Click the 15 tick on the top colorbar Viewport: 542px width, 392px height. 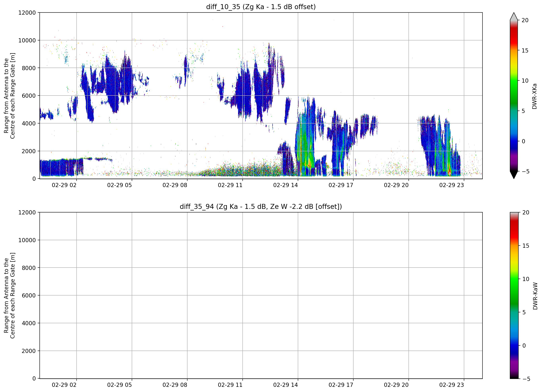point(525,51)
